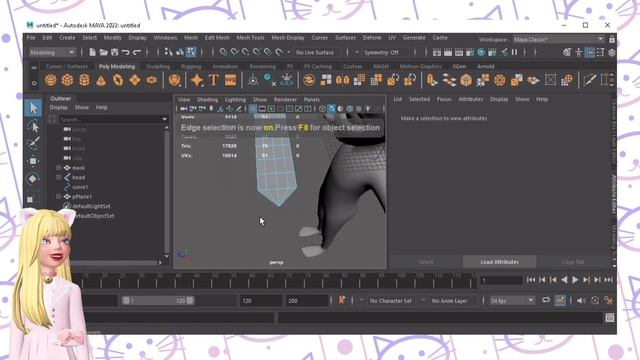Open the 24 fps frame rate dropdown
This screenshot has height=360, width=640.
point(512,300)
